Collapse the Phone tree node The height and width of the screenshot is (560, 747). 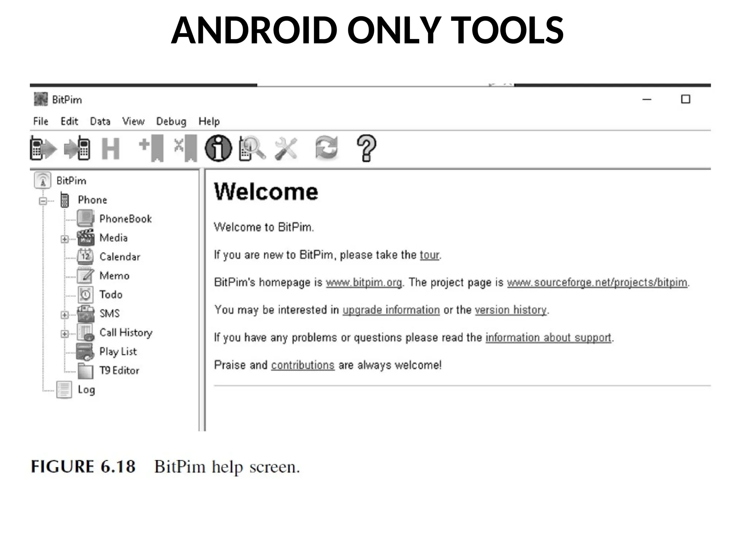[x=43, y=201]
